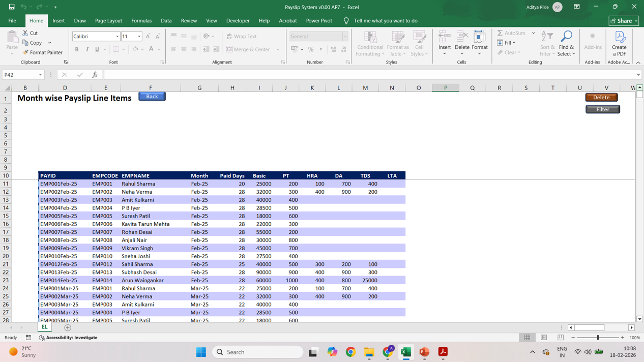Click the insert function fx icon
Viewport: 644px width, 362px height.
pyautogui.click(x=95, y=75)
